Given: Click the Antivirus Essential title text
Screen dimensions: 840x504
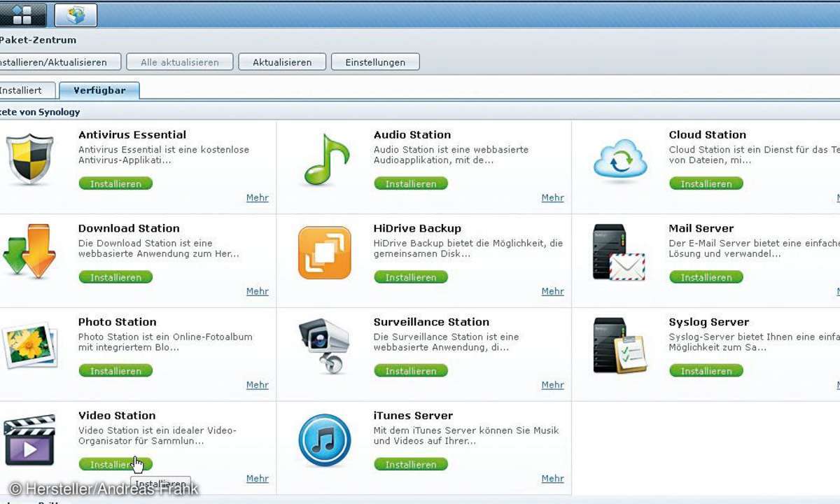Looking at the screenshot, I should [x=132, y=134].
